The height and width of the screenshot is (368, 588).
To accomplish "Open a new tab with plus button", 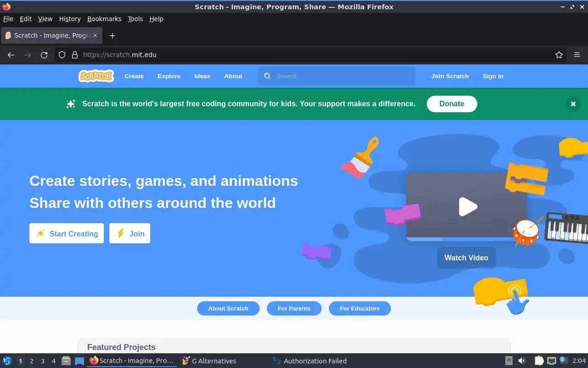I will point(112,35).
